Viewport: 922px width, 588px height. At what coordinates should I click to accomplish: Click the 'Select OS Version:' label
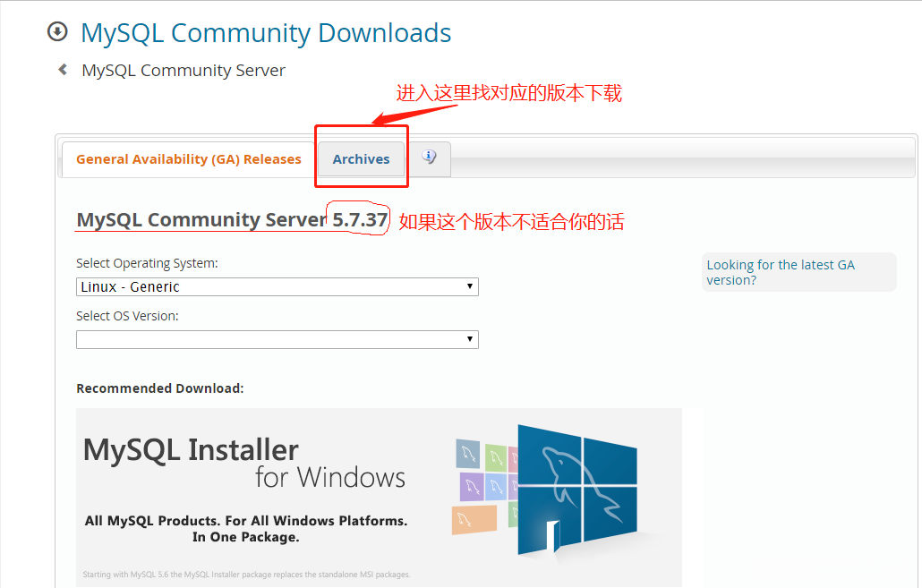127,316
